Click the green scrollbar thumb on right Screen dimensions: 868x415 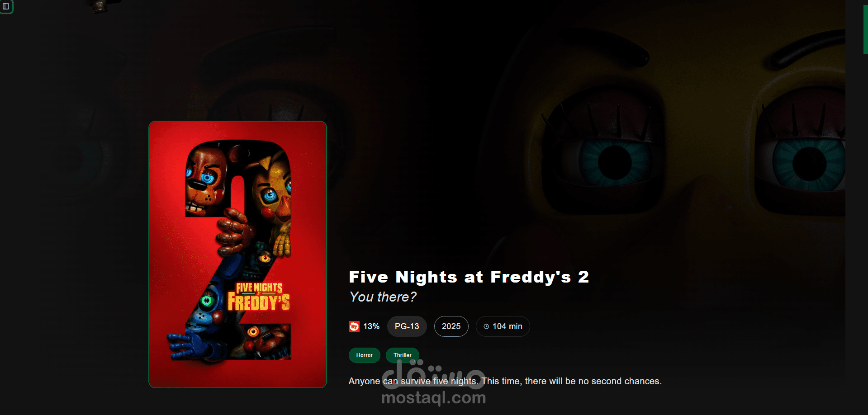tap(866, 29)
